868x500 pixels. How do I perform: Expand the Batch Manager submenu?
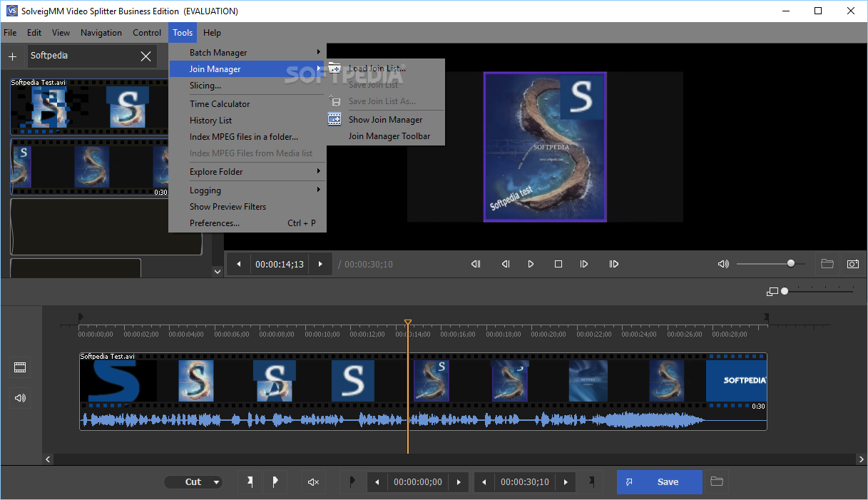click(247, 52)
